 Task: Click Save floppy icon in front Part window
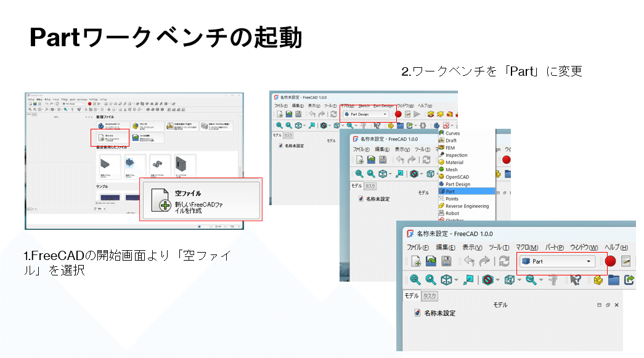tap(446, 261)
